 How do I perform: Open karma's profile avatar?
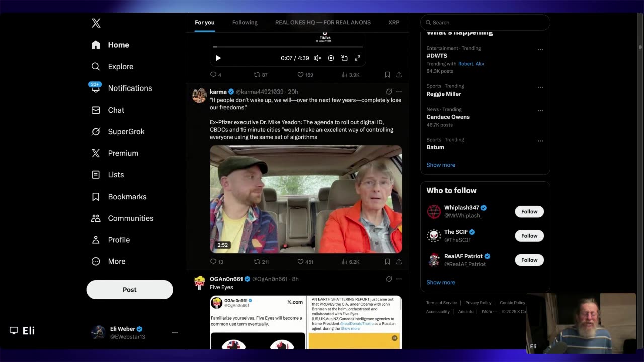[199, 96]
